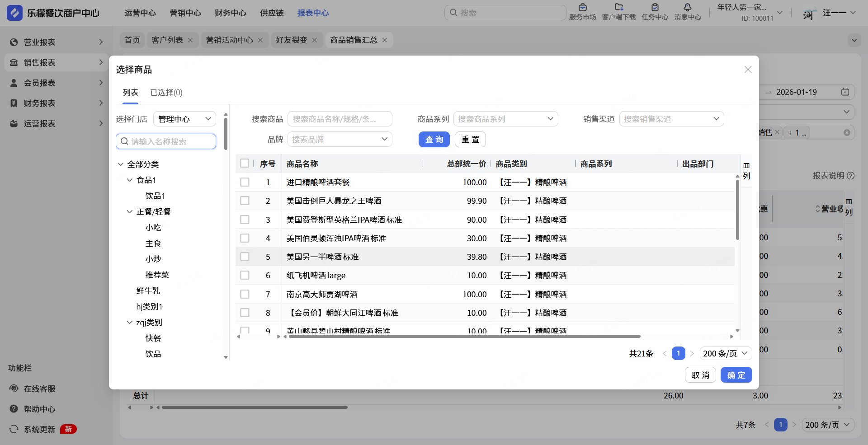Viewport: 868px width, 445px height.
Task: Focus the 搜索商品 product name input field
Action: coord(340,119)
